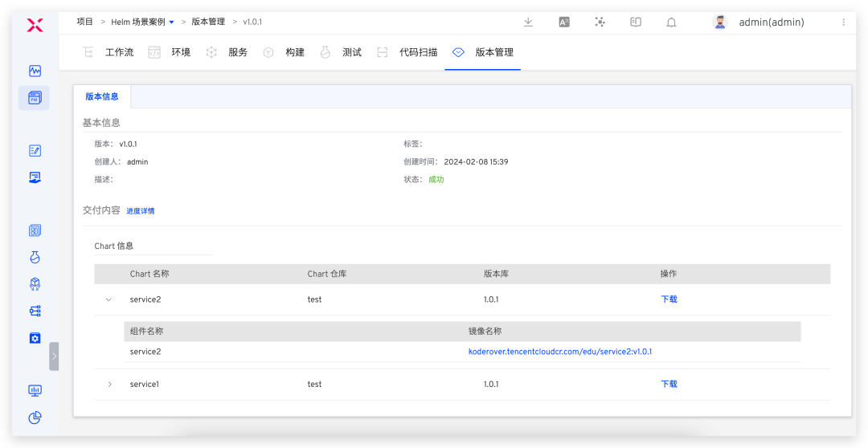Image resolution: width=868 pixels, height=448 pixels.
Task: Switch to the 测试 tab
Action: click(352, 52)
